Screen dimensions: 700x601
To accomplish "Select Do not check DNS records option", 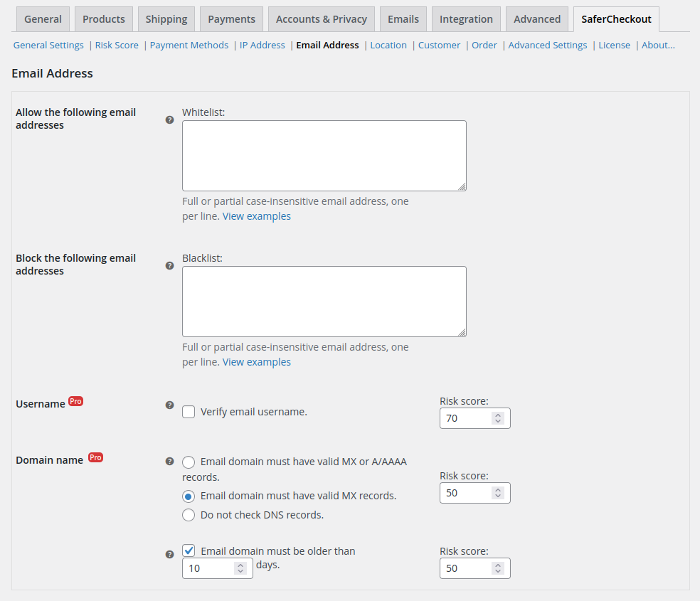I will tap(189, 515).
